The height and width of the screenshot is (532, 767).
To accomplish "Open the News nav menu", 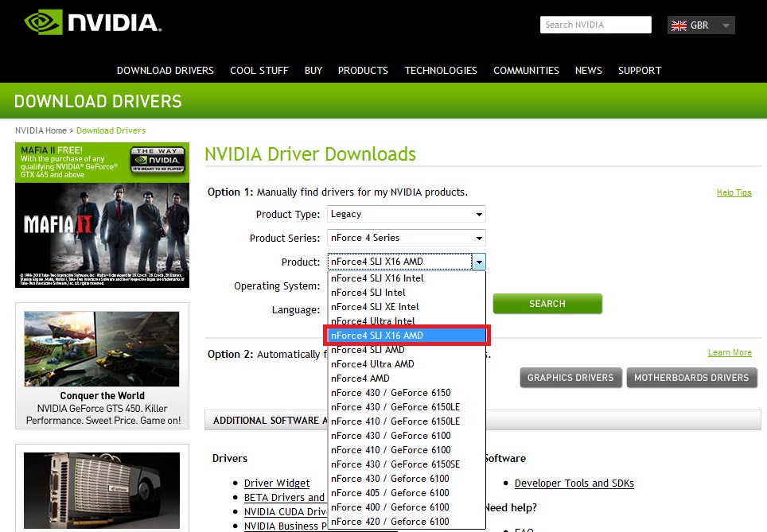I will (x=589, y=71).
